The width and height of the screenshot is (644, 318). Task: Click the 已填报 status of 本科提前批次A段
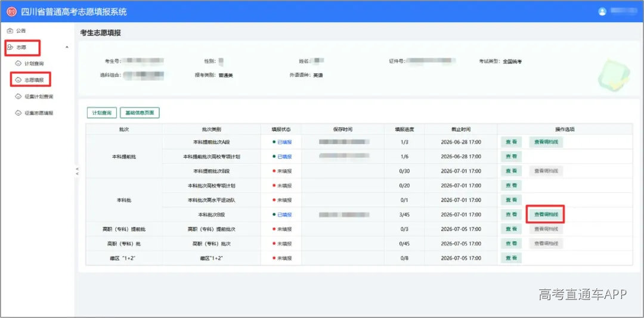(x=281, y=142)
